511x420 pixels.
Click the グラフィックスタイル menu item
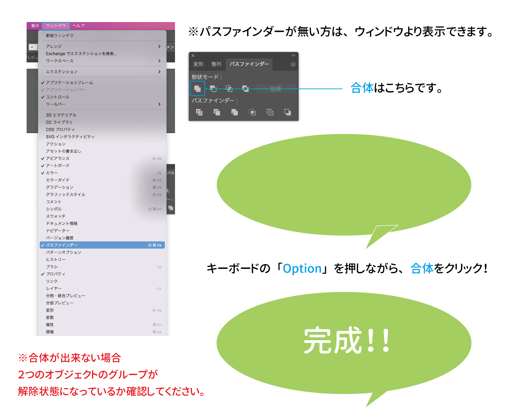(x=102, y=195)
